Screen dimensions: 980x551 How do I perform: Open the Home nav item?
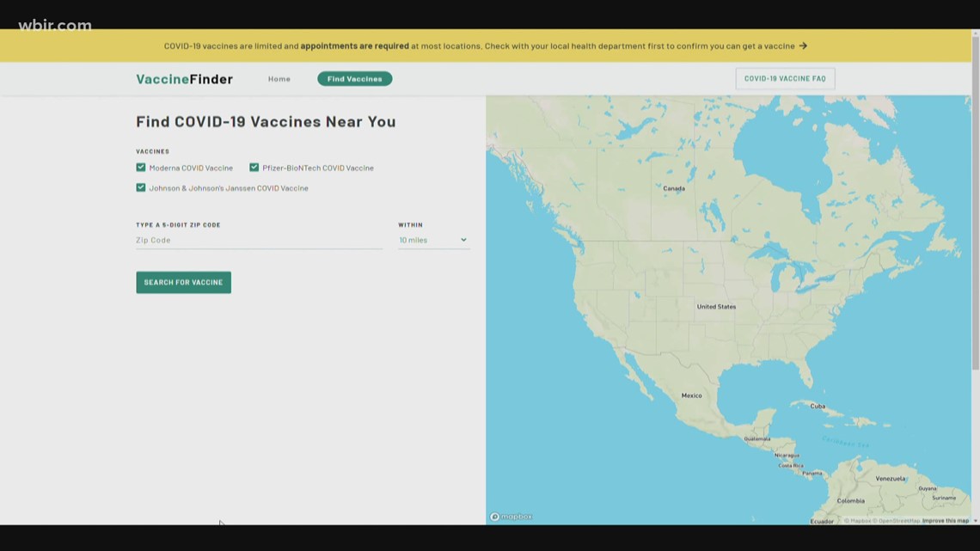click(x=279, y=79)
